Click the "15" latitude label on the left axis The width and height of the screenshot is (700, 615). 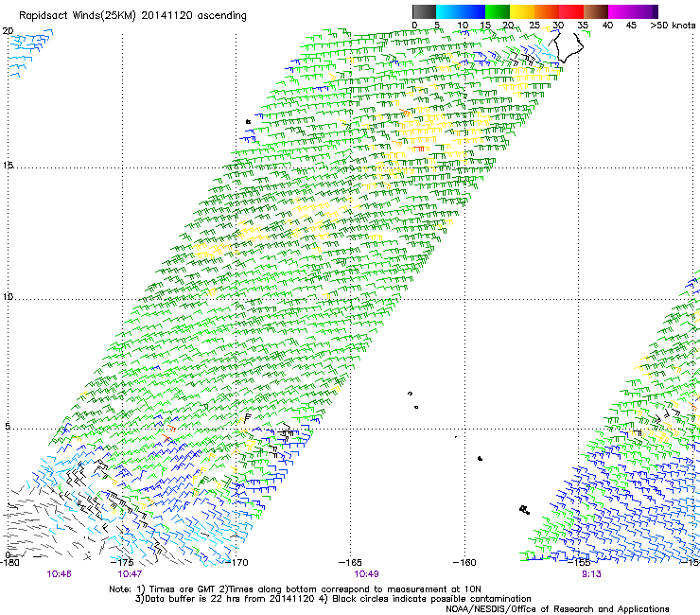click(8, 166)
